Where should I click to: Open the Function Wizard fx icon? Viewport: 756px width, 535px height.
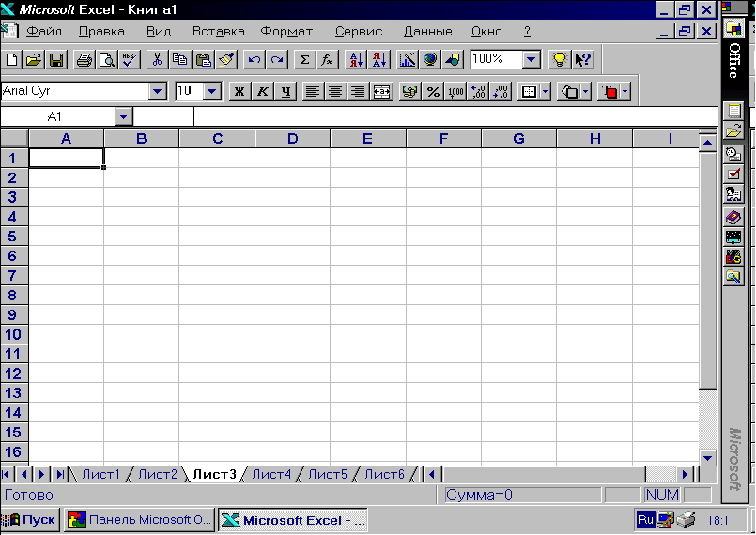click(327, 60)
